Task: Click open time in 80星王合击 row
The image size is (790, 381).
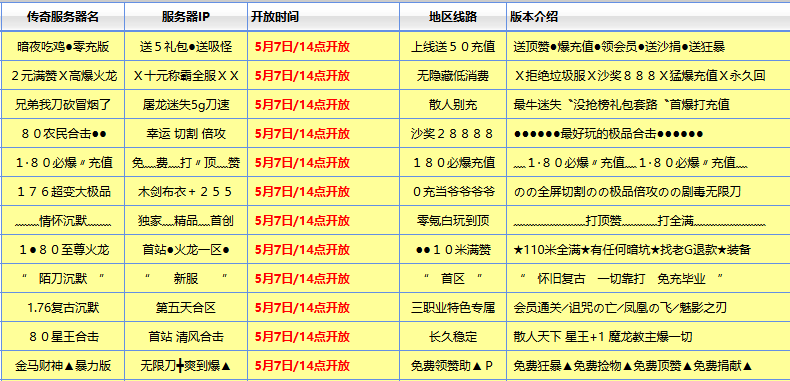Action: pyautogui.click(x=302, y=337)
